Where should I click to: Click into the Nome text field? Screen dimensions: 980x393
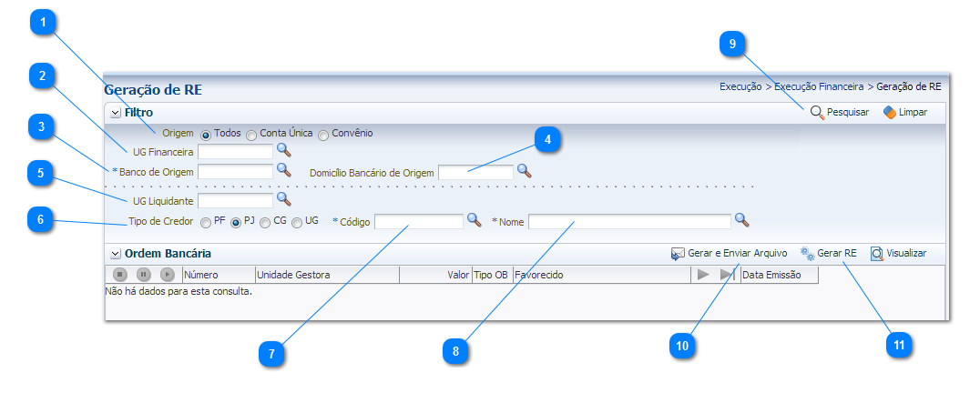pyautogui.click(x=628, y=221)
